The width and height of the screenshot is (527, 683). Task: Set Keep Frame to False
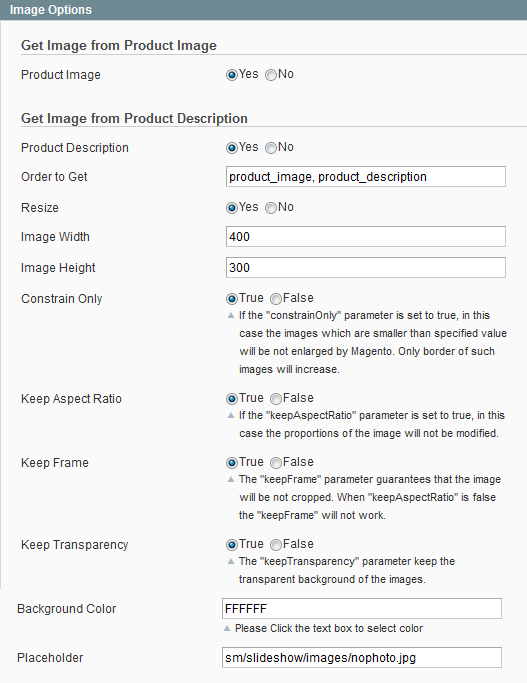click(x=276, y=463)
